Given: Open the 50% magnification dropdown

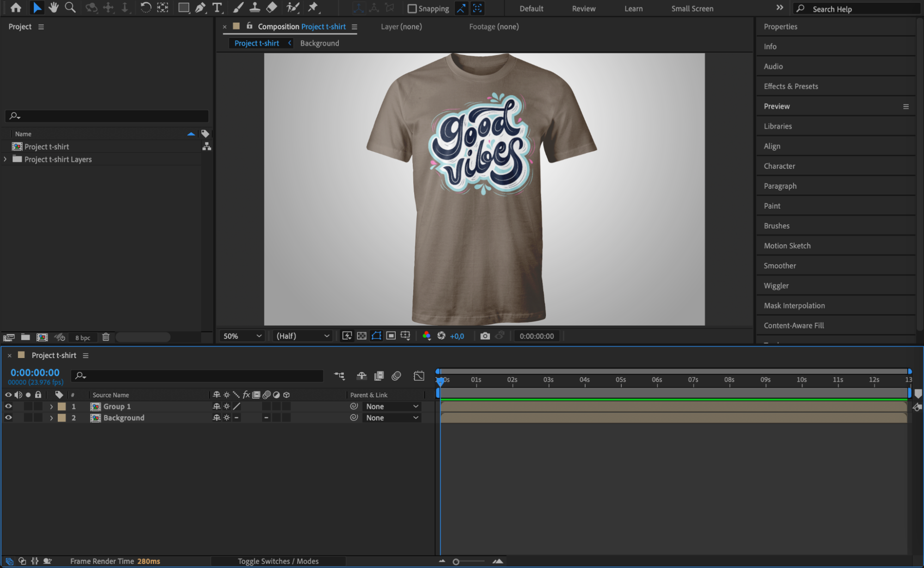Looking at the screenshot, I should [242, 336].
